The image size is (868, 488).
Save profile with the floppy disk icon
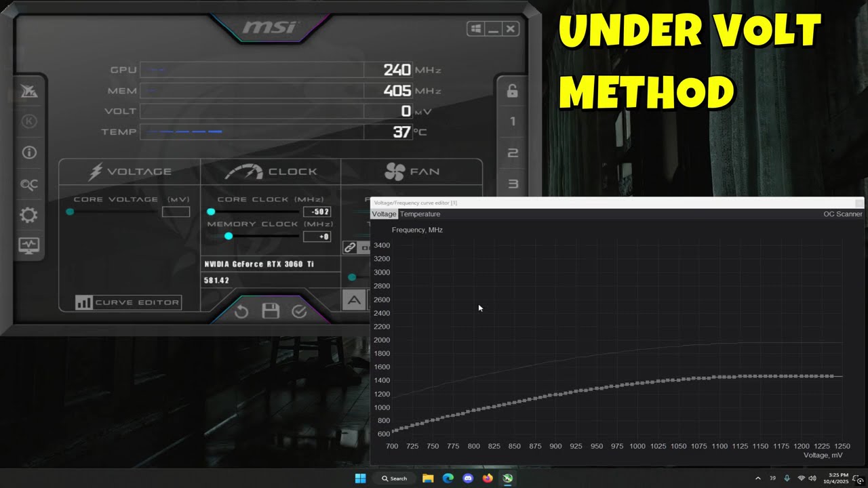[271, 311]
